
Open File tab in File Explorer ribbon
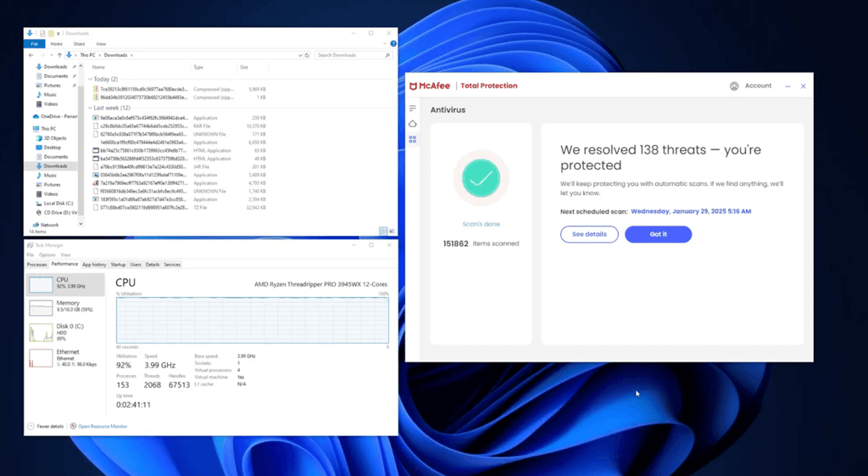pos(34,44)
